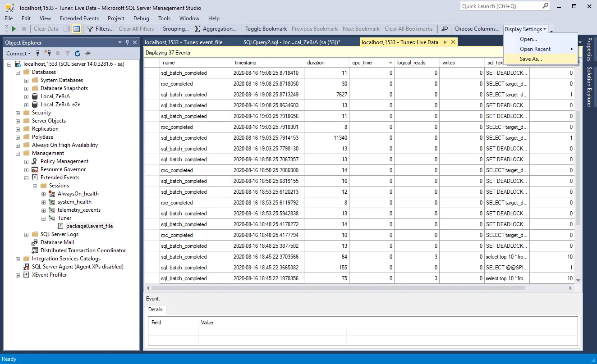Collapse the Databases node
597x364 pixels.
(x=18, y=72)
